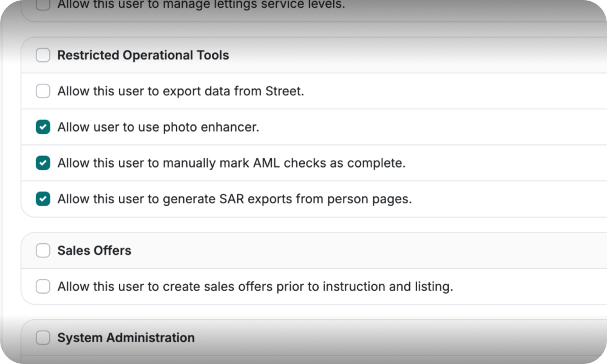Click empty space in the Sales Offers header row
Screen dimensions: 607x364
click(x=364, y=251)
